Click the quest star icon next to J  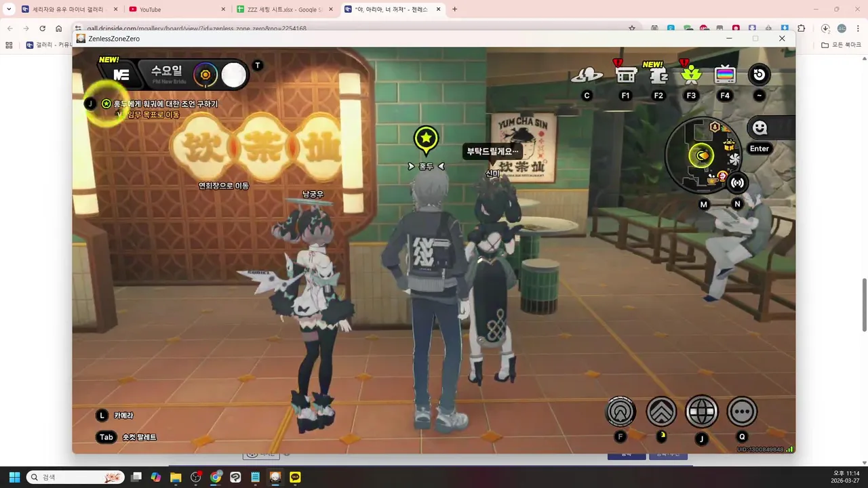tap(106, 104)
